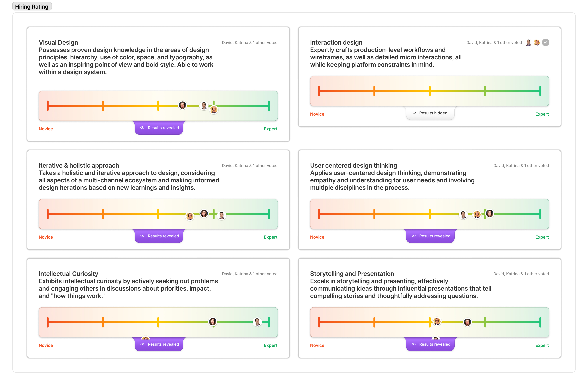Click the Novice label under the Intellectual Curiosity slider
Image resolution: width=588 pixels, height=385 pixels.
tap(46, 345)
